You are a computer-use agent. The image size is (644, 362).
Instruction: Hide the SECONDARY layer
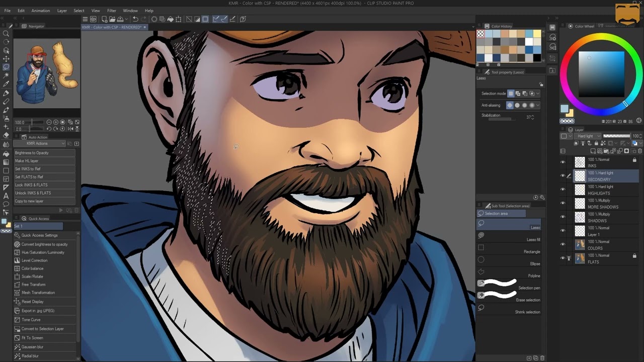562,175
